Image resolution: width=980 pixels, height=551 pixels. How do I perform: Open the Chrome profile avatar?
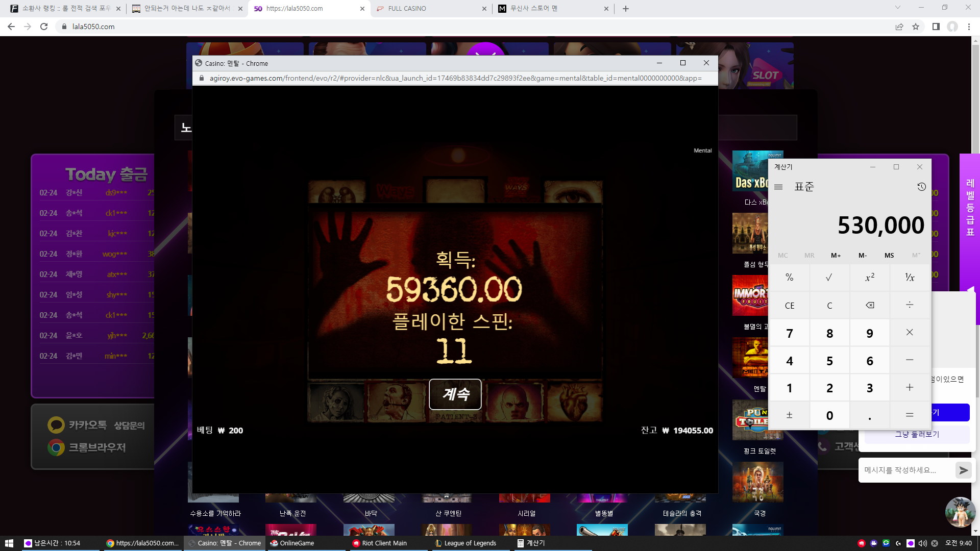click(x=952, y=27)
